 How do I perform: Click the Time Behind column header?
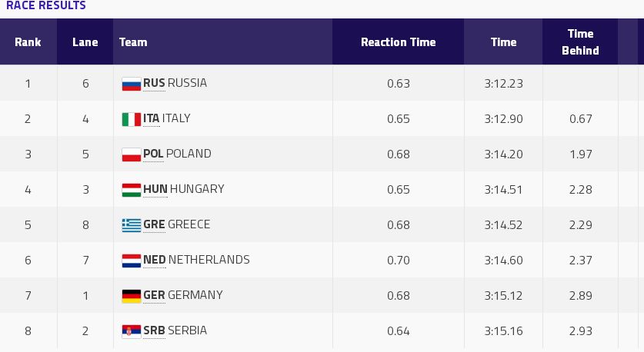(x=580, y=42)
